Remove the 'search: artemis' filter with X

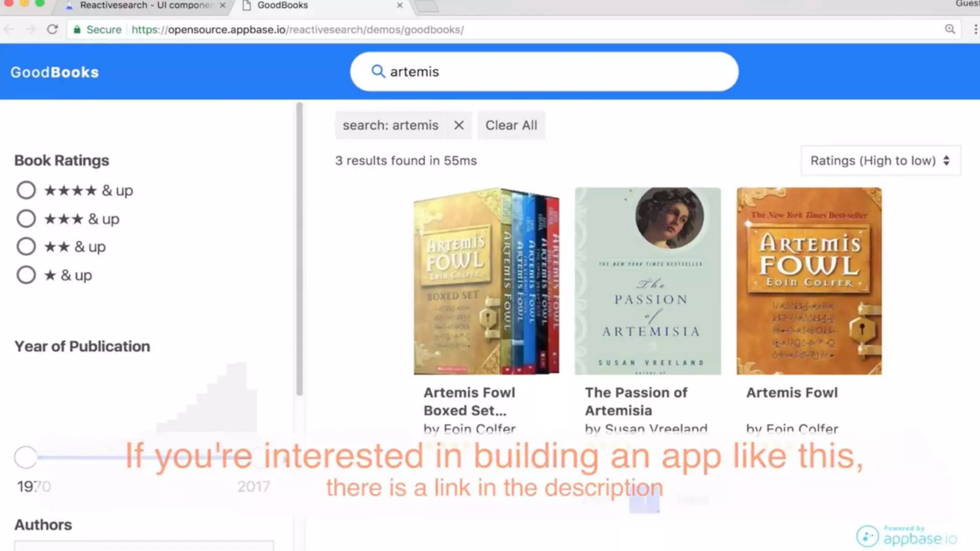tap(458, 125)
